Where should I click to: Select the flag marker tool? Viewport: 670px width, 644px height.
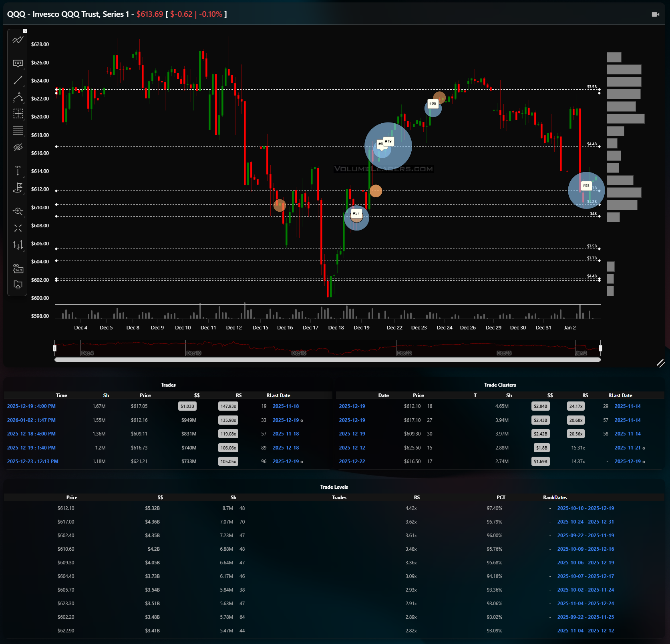(18, 188)
